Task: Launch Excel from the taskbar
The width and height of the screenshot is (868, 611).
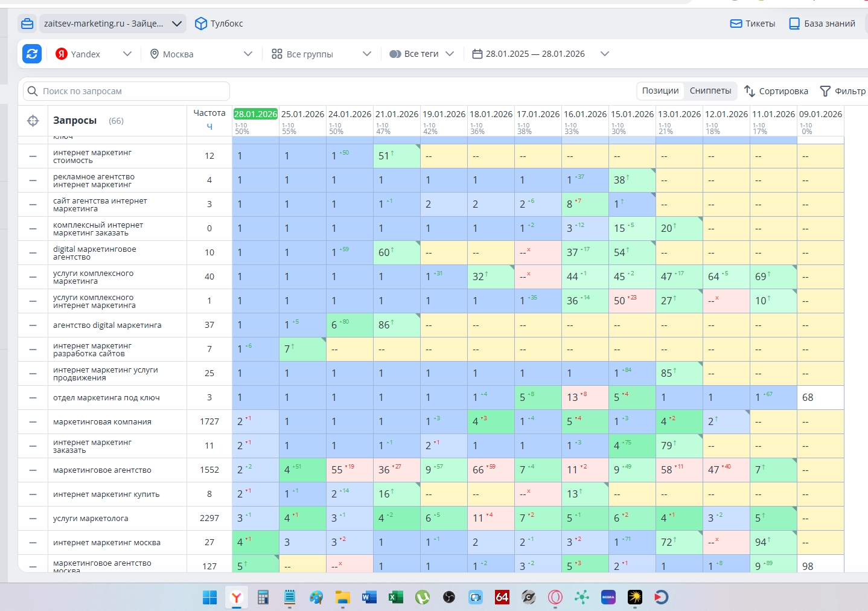Action: [395, 597]
